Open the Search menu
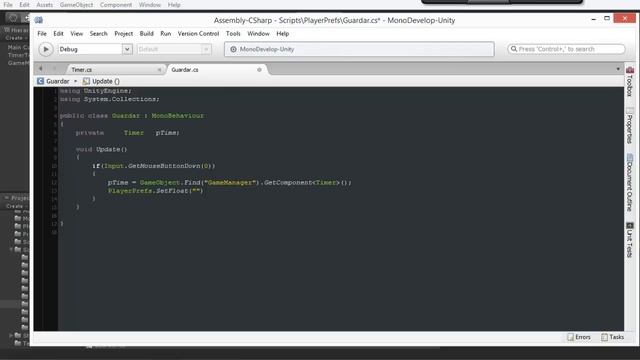Viewport: 640px width, 360px height. click(98, 33)
